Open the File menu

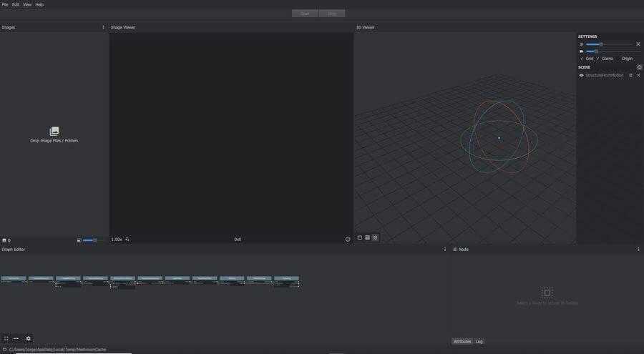point(5,4)
